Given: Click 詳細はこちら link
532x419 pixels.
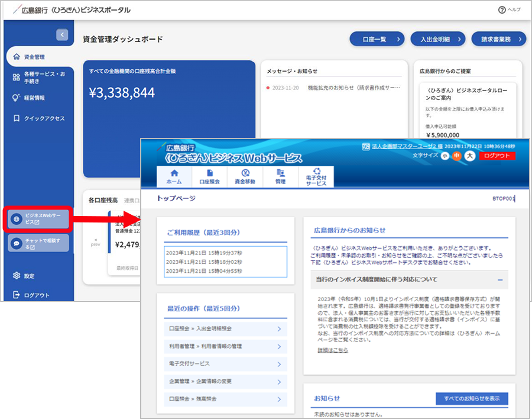Looking at the screenshot, I should pyautogui.click(x=332, y=350).
